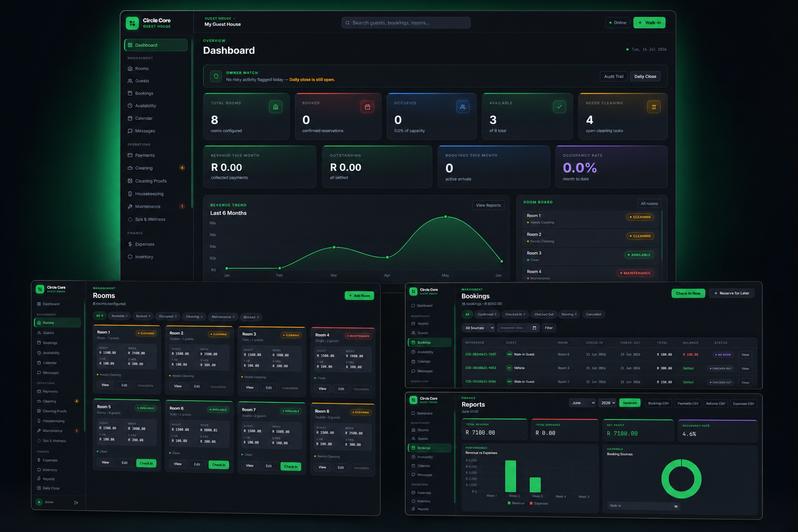Open the date picker icon in Bookings window

(534, 328)
